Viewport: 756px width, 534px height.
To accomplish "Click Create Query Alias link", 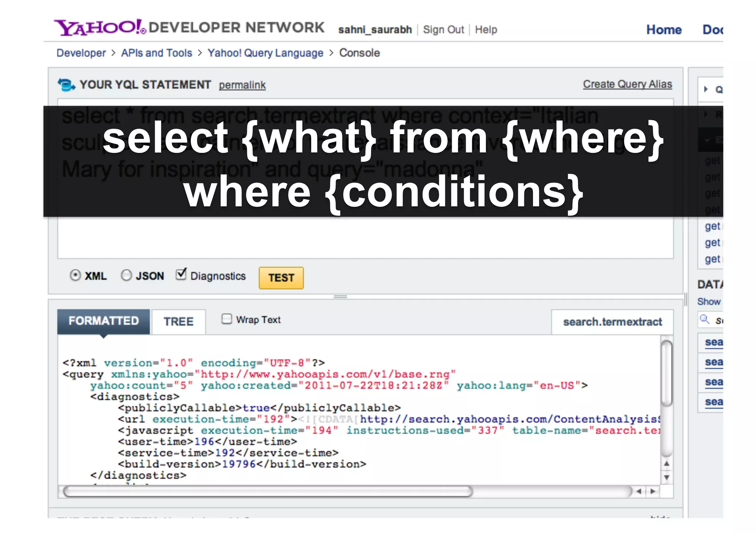I will (x=628, y=84).
